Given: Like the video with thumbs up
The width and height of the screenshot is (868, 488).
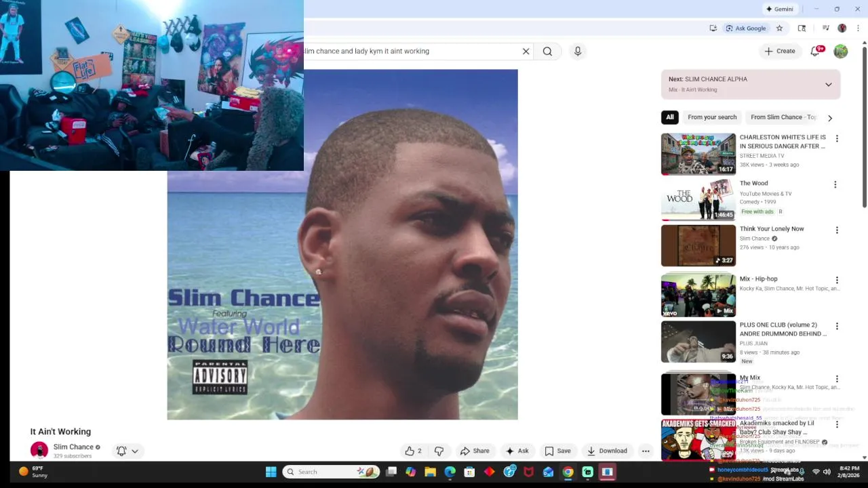Looking at the screenshot, I should [413, 451].
